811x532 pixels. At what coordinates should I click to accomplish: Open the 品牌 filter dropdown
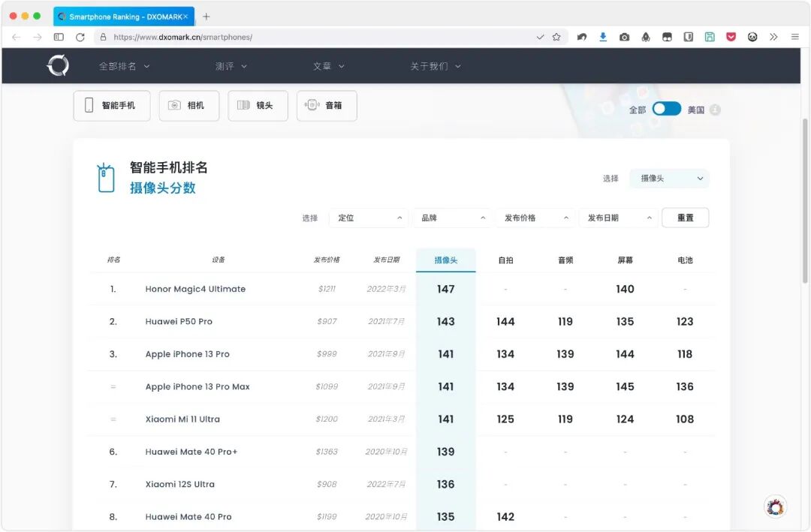[452, 218]
